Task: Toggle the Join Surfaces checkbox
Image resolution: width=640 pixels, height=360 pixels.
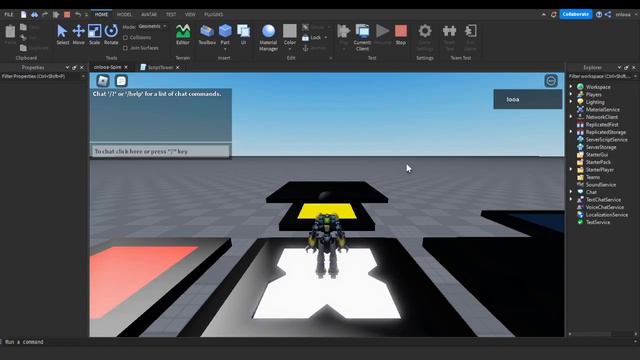Action: tap(125, 48)
